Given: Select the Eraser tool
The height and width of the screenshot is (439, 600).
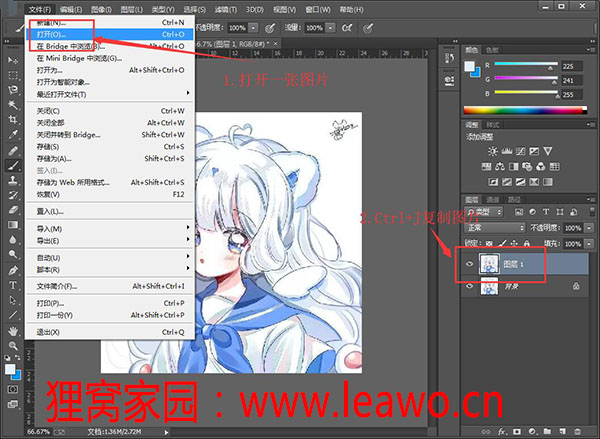Looking at the screenshot, I should (13, 210).
